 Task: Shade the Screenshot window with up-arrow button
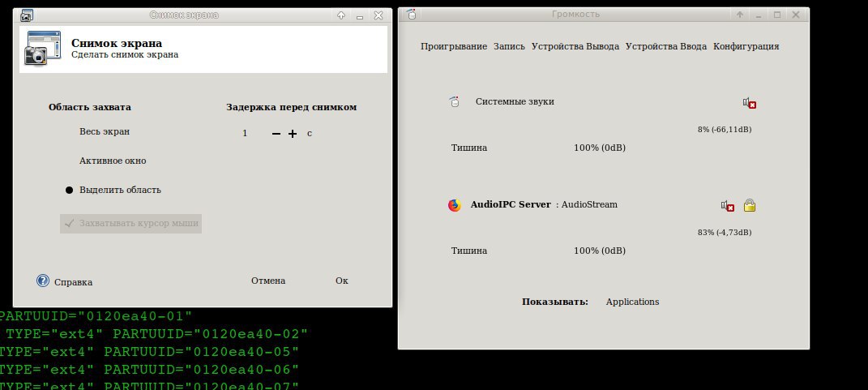(341, 15)
